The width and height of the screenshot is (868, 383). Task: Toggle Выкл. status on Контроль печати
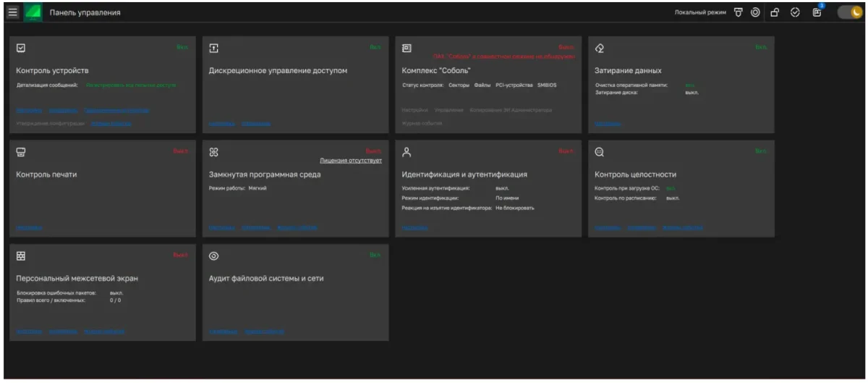(x=180, y=151)
